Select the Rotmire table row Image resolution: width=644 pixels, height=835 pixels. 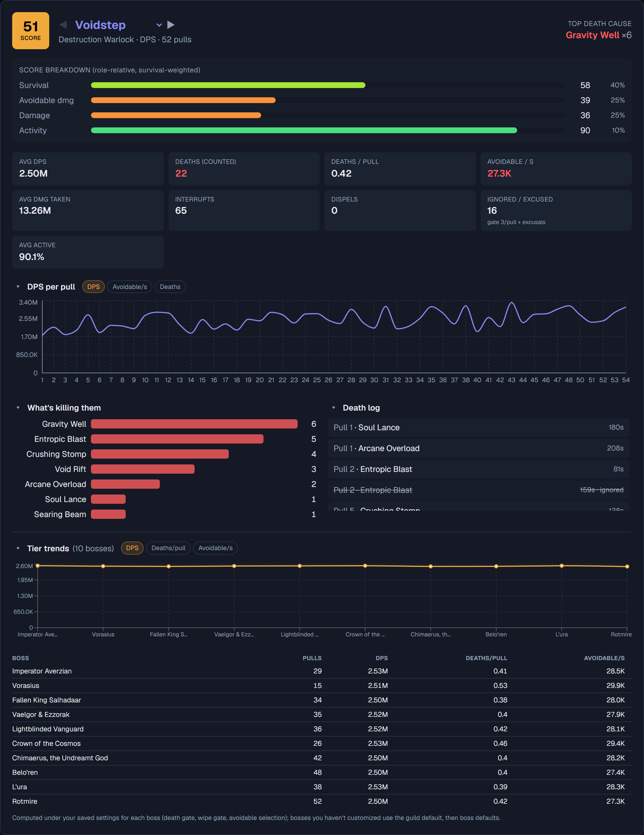pyautogui.click(x=322, y=801)
